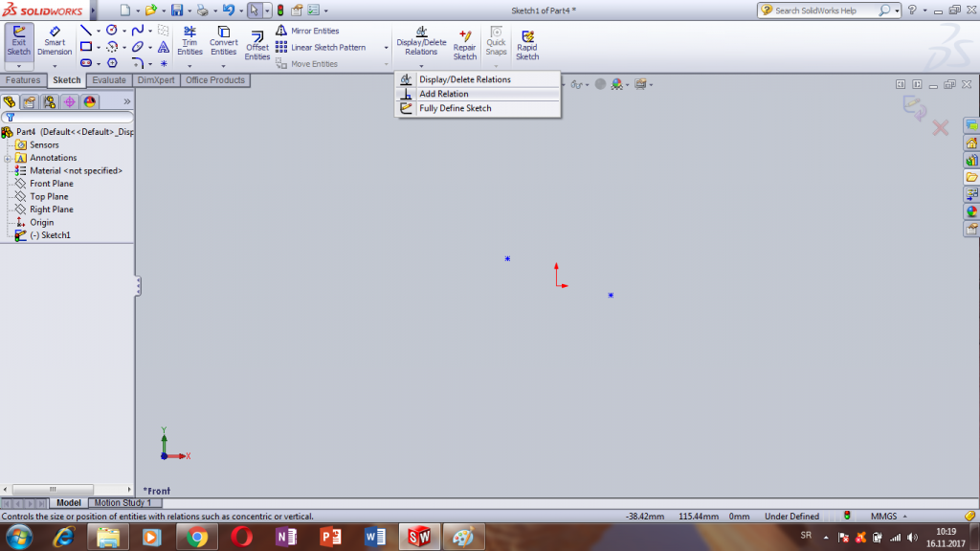The image size is (980, 551).
Task: Confirm sketch with the corner exit icon
Action: [x=914, y=107]
